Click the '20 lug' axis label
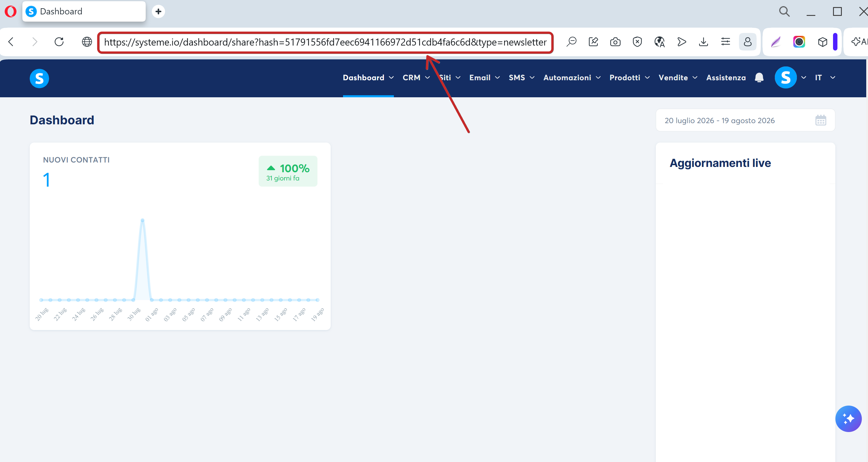Image resolution: width=868 pixels, height=462 pixels. (42, 314)
